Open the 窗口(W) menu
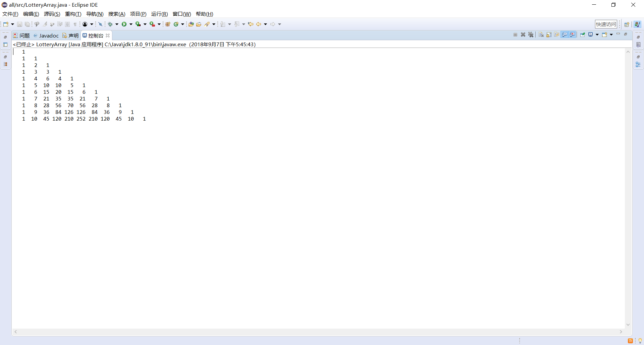Viewport: 644px width, 345px height. pos(182,14)
